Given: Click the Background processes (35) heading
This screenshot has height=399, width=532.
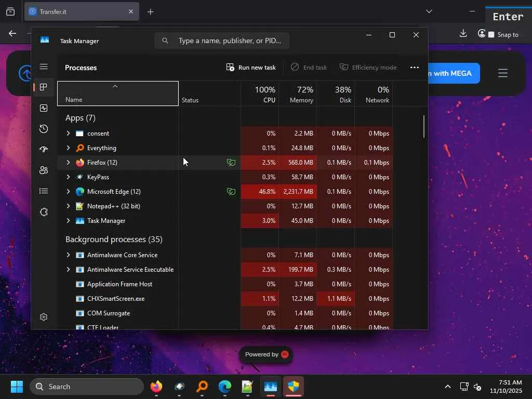Looking at the screenshot, I should click(x=114, y=239).
